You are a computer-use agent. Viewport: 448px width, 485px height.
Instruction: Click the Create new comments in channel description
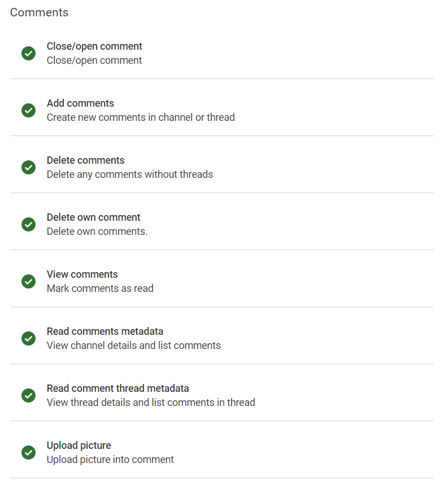click(x=141, y=117)
